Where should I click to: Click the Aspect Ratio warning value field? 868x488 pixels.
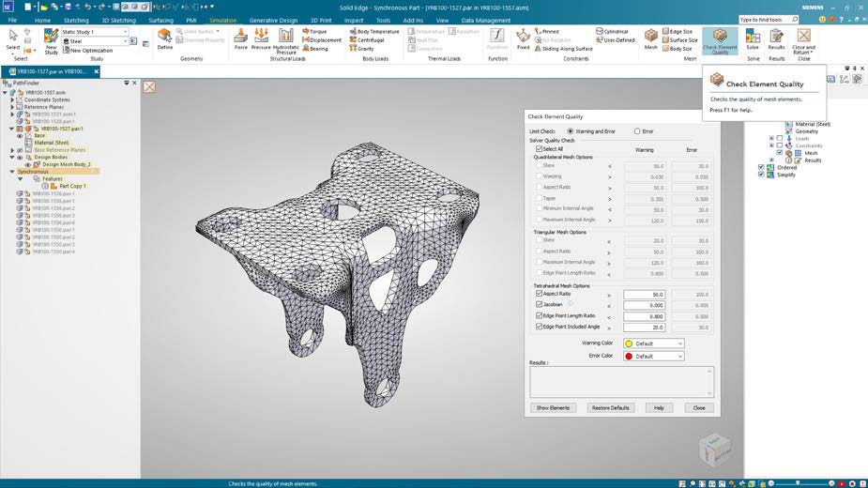tap(645, 295)
